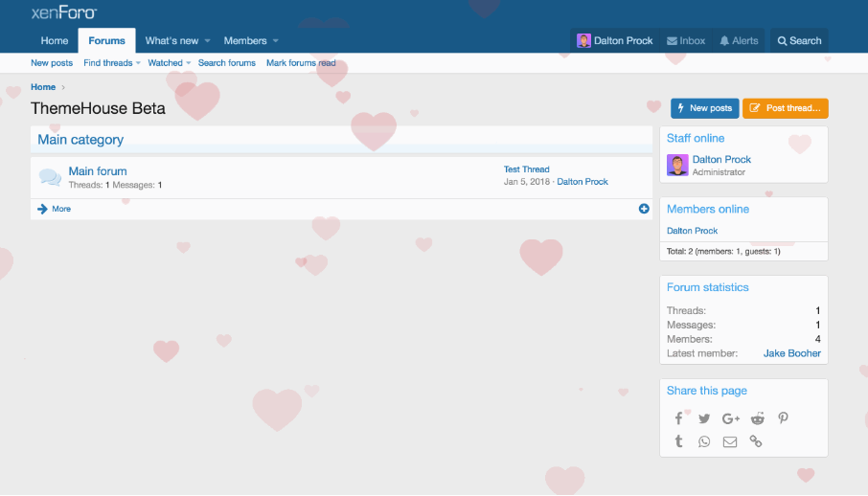
Task: Click the Google Plus share icon
Action: tap(731, 418)
